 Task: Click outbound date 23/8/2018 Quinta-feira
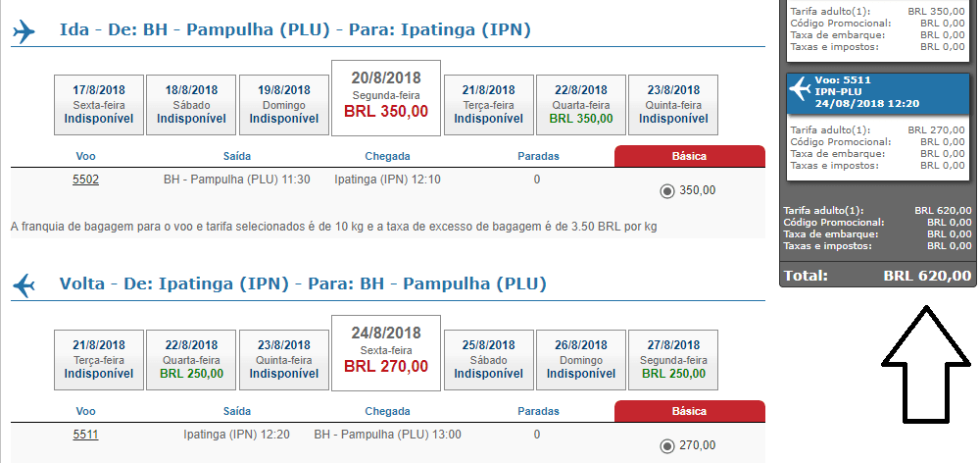(x=673, y=105)
